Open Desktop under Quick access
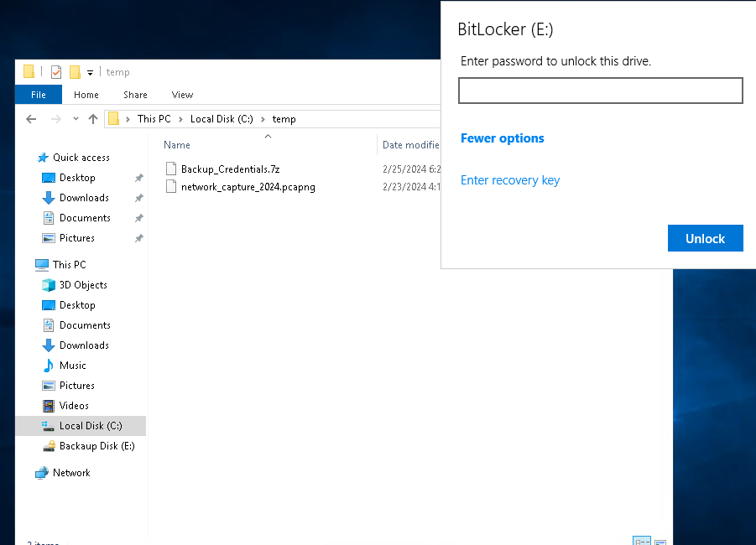Viewport: 756px width, 545px height. tap(77, 178)
